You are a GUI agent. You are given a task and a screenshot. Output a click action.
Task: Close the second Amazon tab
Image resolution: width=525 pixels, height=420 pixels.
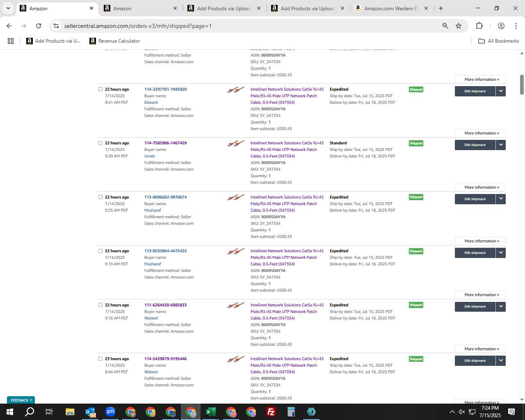point(175,8)
